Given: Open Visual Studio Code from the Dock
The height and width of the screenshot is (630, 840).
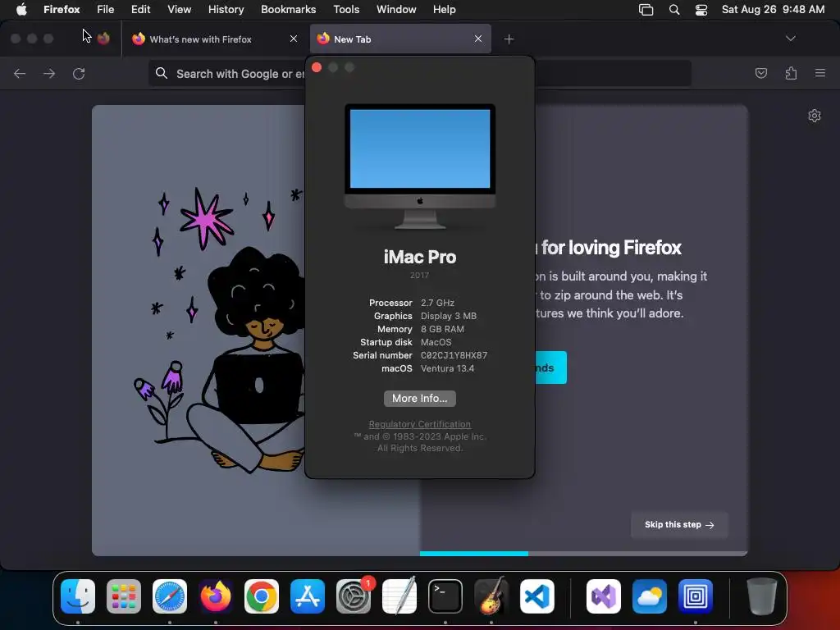Looking at the screenshot, I should point(536,596).
